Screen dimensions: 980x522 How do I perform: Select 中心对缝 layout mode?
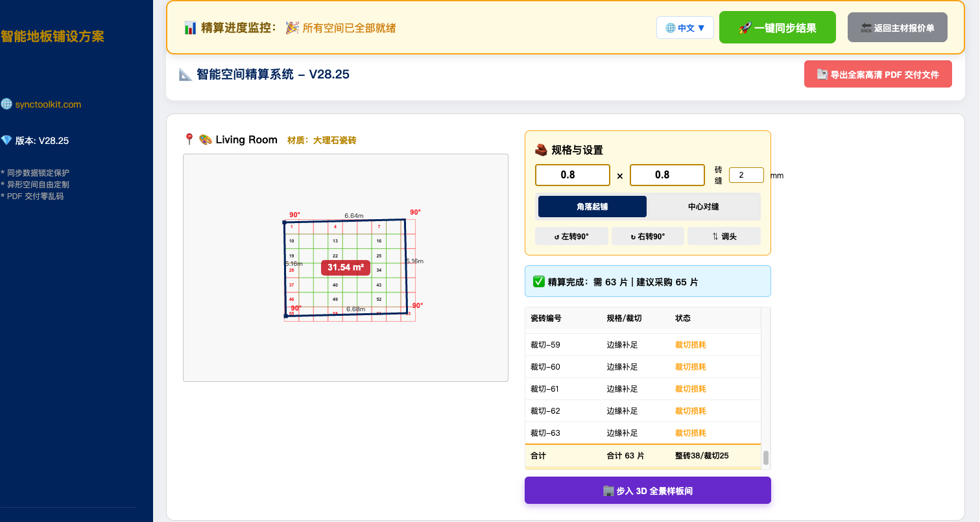click(x=704, y=207)
